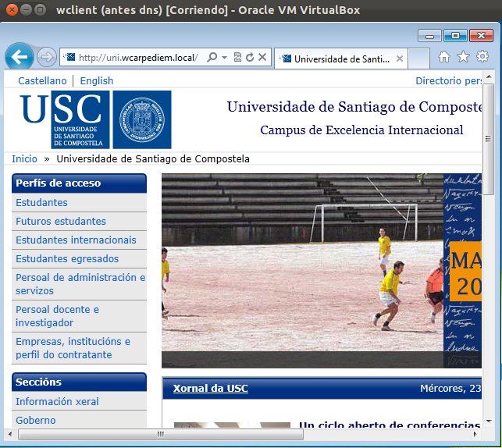Open a new blank tab
Image resolution: width=502 pixels, height=448 pixels.
pyautogui.click(x=418, y=59)
